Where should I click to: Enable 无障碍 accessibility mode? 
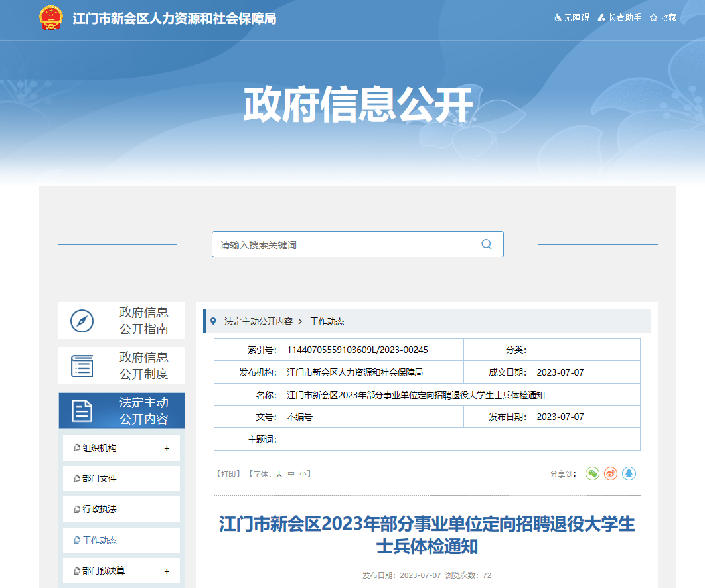coord(572,18)
